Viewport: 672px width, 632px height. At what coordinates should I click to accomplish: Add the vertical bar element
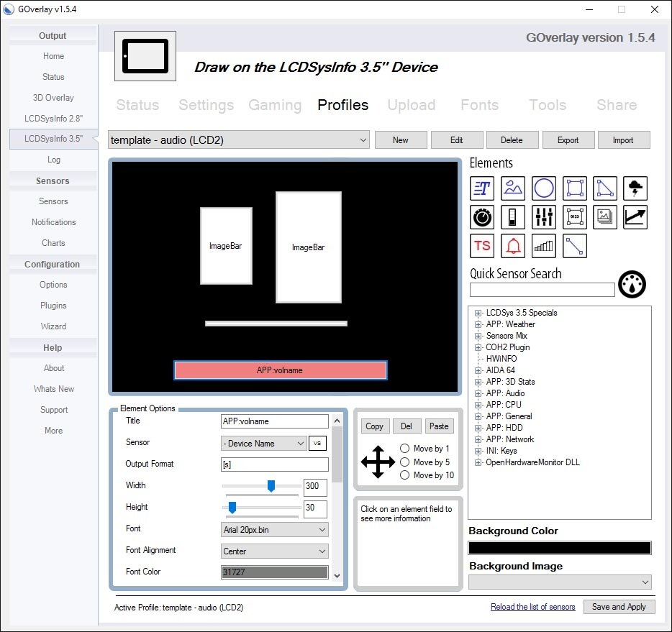512,217
